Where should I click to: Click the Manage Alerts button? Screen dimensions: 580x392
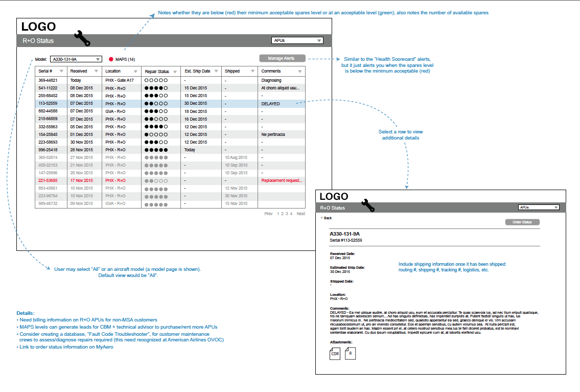point(282,58)
